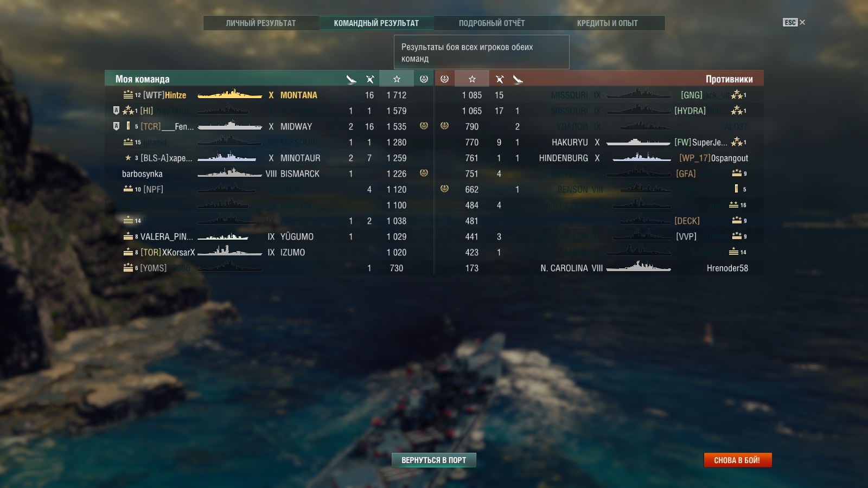Click my team's achievements medal column icon
The image size is (868, 488).
point(424,79)
